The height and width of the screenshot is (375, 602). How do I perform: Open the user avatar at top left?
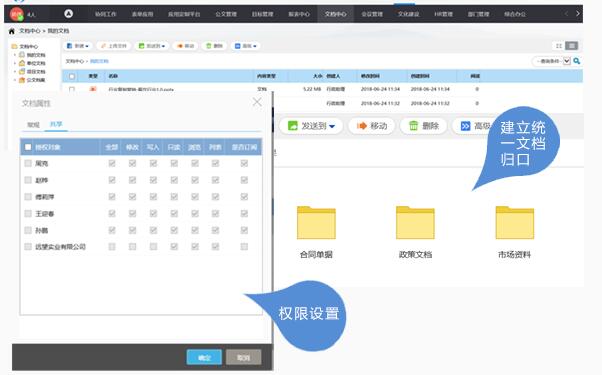17,14
